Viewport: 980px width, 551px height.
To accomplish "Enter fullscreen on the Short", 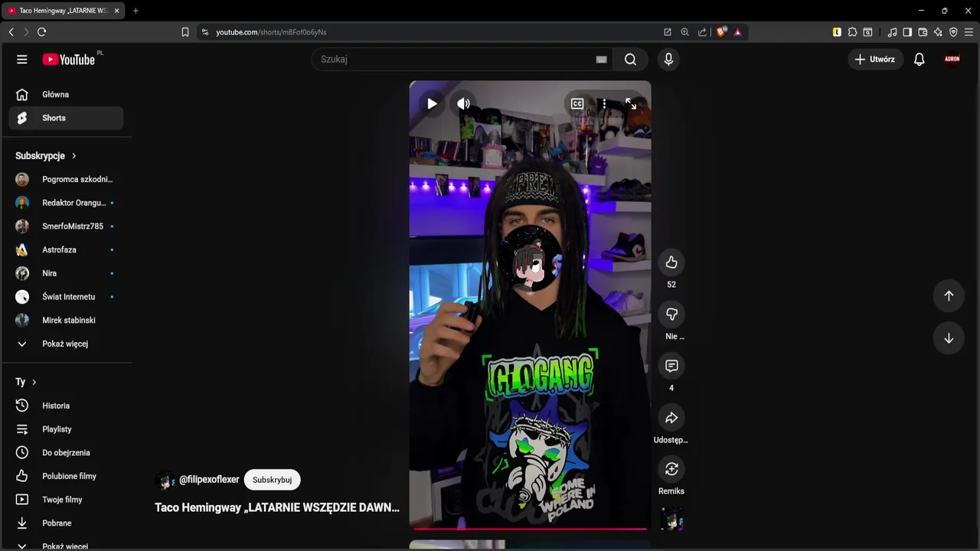I will tap(631, 104).
